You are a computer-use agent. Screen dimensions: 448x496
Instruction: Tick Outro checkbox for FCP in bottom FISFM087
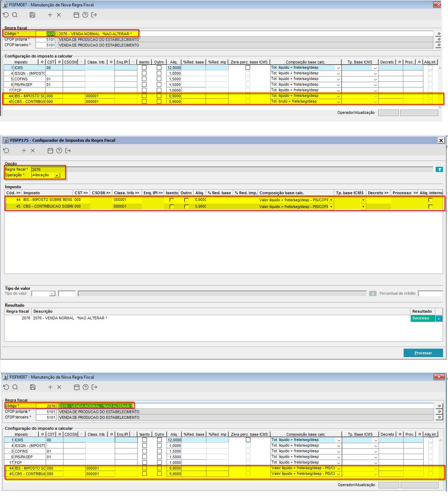159,463
